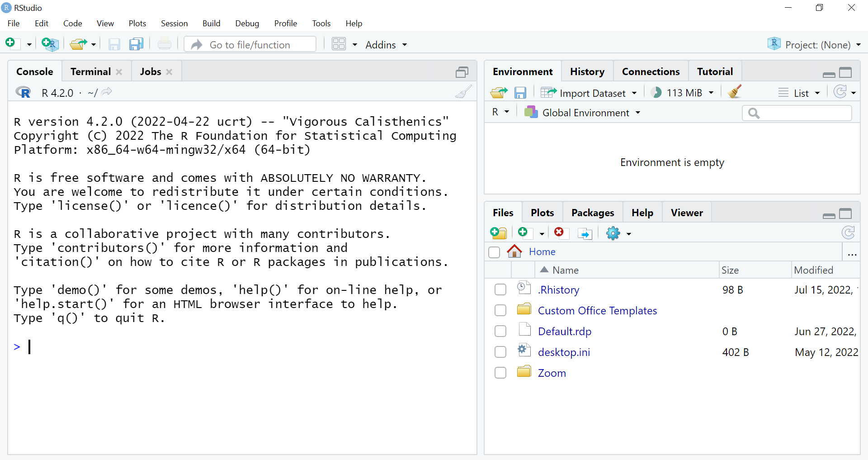Create a new R project icon

click(50, 44)
